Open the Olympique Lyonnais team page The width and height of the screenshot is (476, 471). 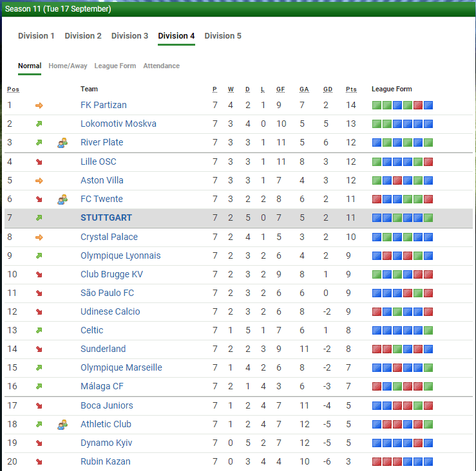(x=120, y=255)
